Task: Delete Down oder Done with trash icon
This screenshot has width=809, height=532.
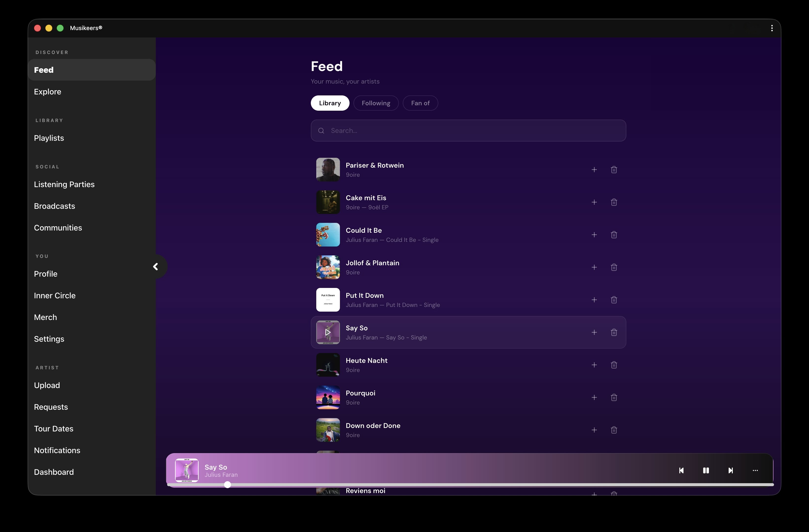Action: [x=614, y=430]
